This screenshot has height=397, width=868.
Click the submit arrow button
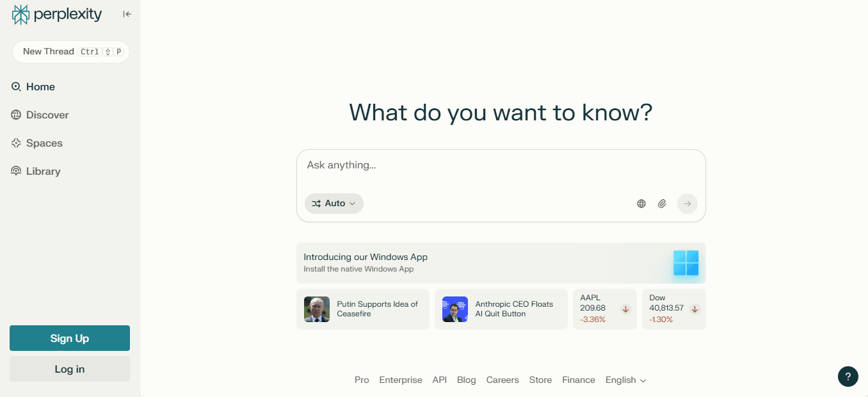tap(687, 204)
